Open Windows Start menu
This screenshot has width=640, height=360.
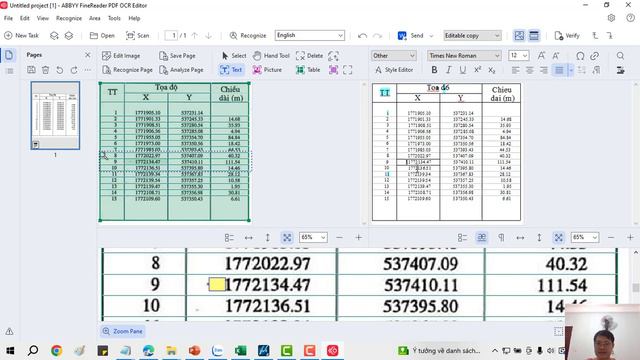tap(10, 351)
